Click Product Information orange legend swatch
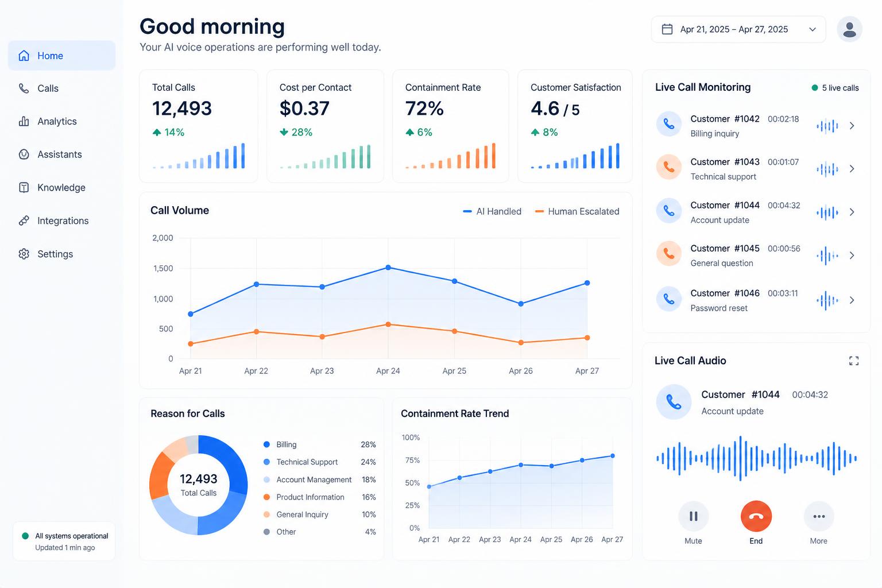The image size is (882, 588). (x=266, y=497)
